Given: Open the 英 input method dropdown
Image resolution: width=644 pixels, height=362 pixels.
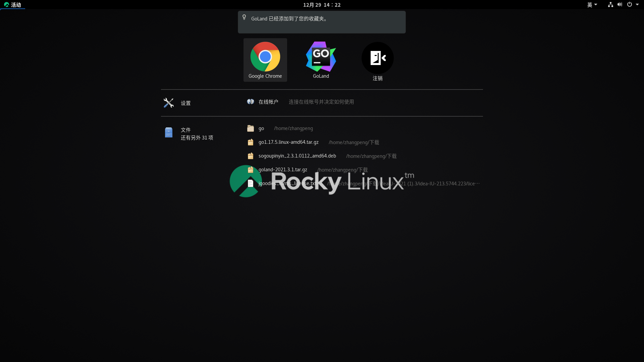Looking at the screenshot, I should (592, 5).
